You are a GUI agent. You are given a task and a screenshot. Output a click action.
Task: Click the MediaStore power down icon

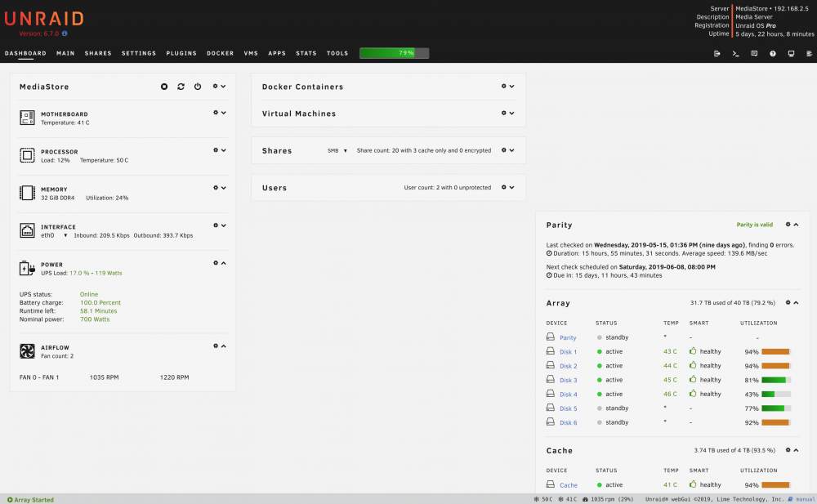point(198,87)
